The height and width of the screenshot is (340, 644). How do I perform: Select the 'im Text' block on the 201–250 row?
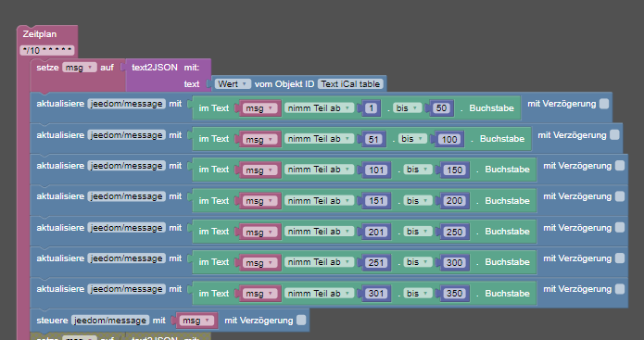[x=213, y=232]
